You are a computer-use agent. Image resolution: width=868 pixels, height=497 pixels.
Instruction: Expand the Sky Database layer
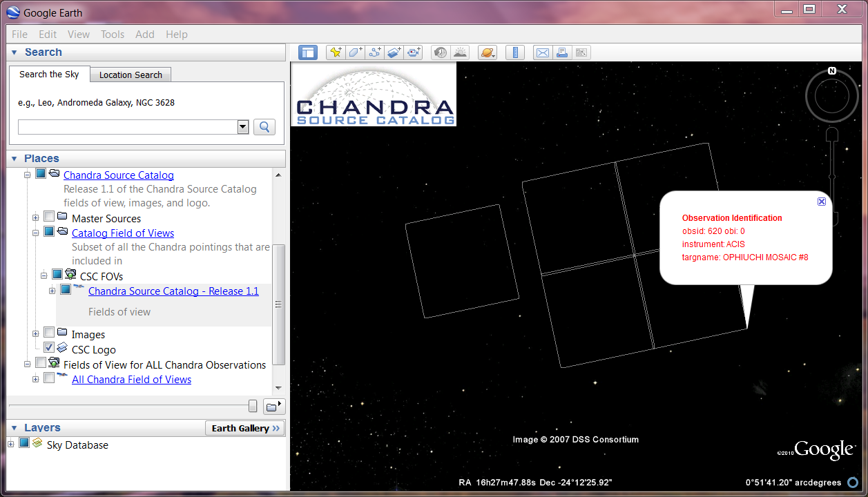11,444
